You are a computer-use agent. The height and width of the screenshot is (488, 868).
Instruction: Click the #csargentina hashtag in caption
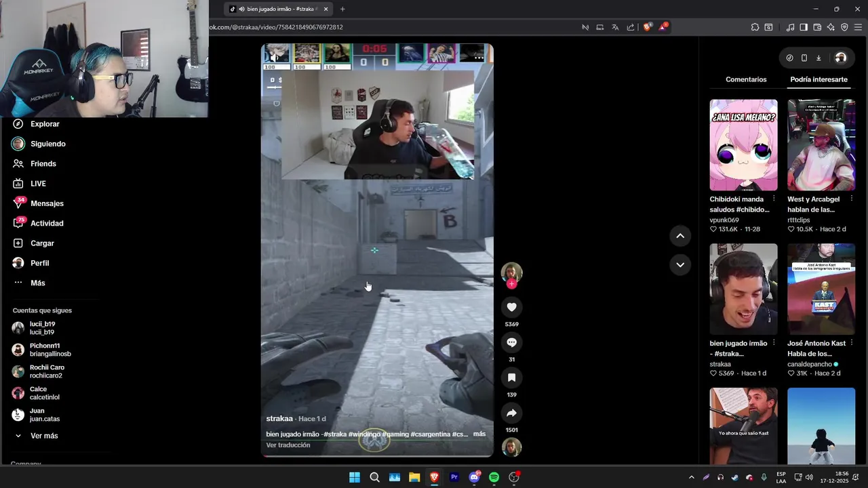point(430,434)
